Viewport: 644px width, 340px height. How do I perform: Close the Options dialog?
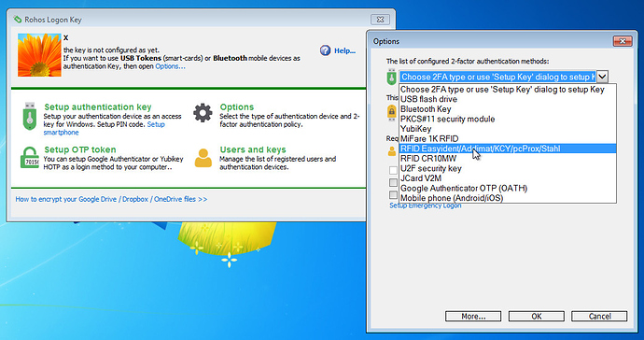(x=623, y=41)
